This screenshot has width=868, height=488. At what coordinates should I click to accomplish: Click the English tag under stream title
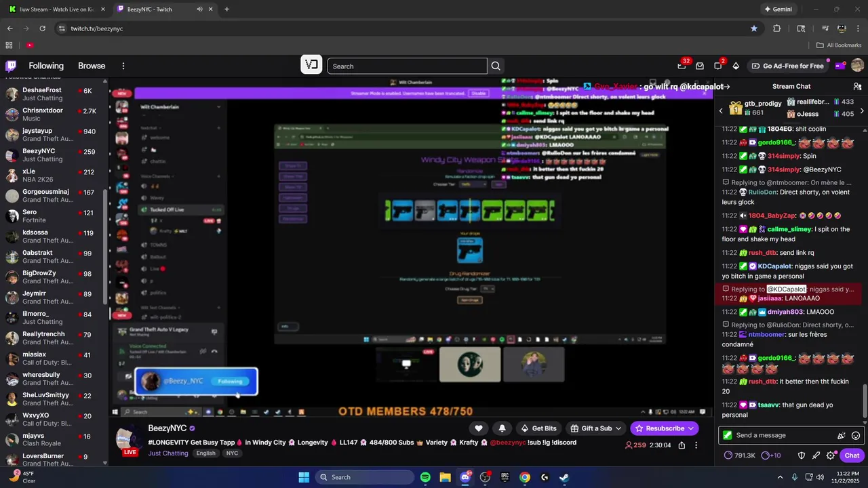point(206,453)
